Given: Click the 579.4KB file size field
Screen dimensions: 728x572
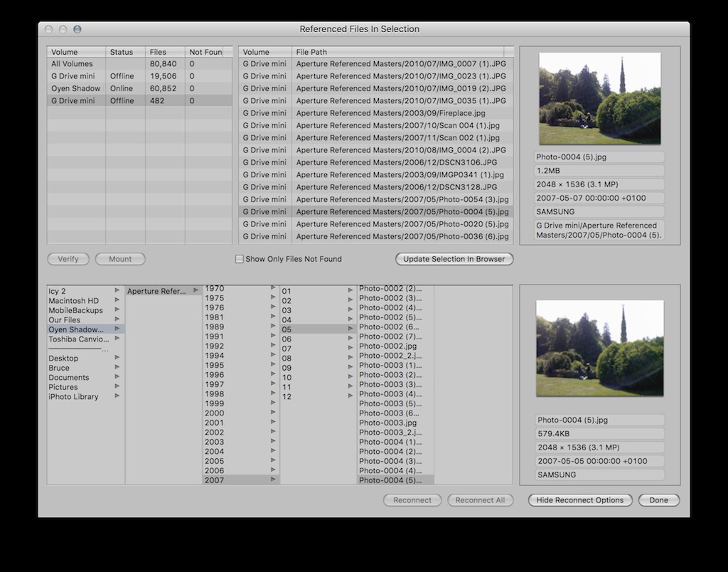Looking at the screenshot, I should tap(599, 433).
